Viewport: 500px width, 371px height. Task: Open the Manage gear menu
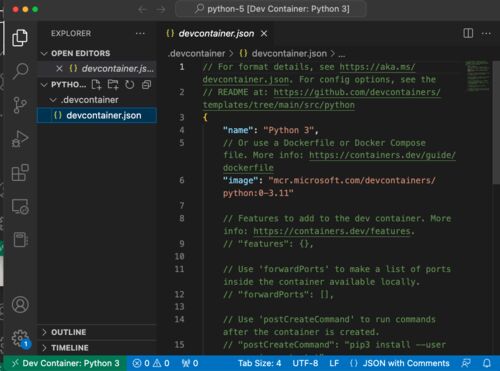[x=20, y=339]
